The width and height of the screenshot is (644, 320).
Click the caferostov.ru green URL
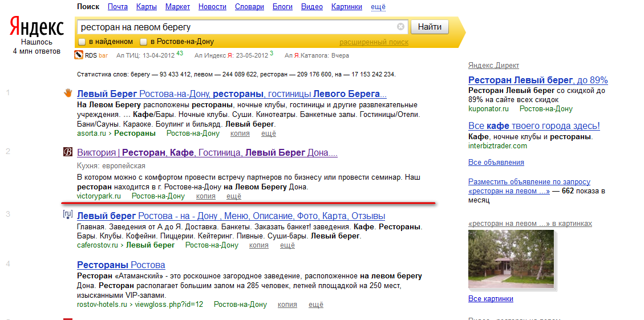(x=98, y=245)
